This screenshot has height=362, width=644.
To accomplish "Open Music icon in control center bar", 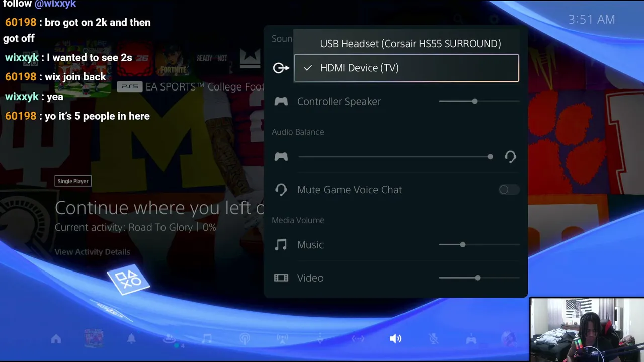I will tap(207, 339).
